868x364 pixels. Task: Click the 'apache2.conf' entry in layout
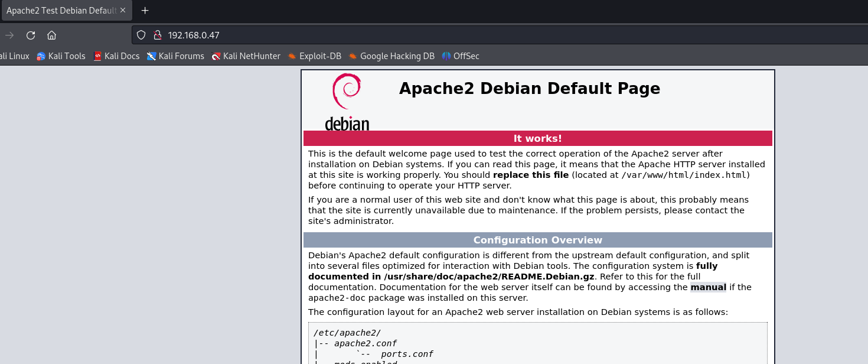(x=366, y=343)
